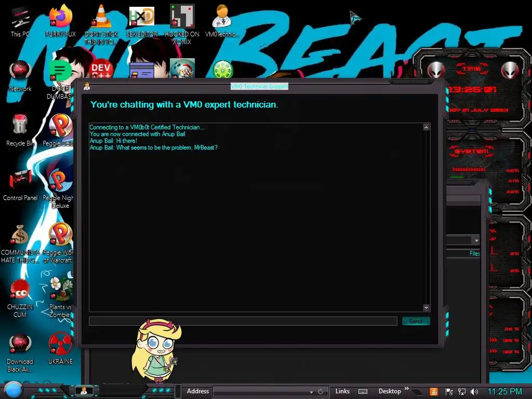Click the red SYSTEM widget header
The width and height of the screenshot is (532, 399).
[472, 151]
